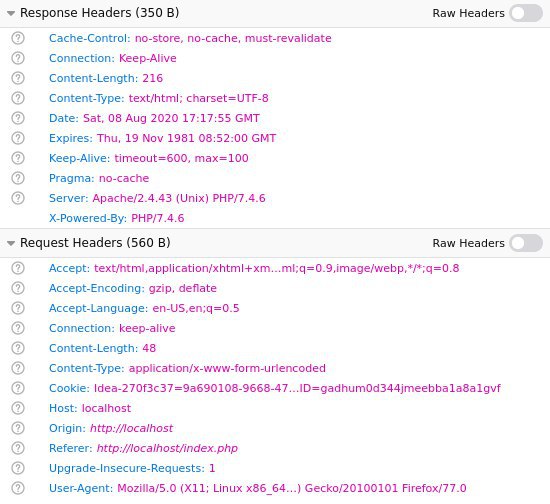Open help icon for Accept header
This screenshot has height=504, width=550.
[x=18, y=268]
